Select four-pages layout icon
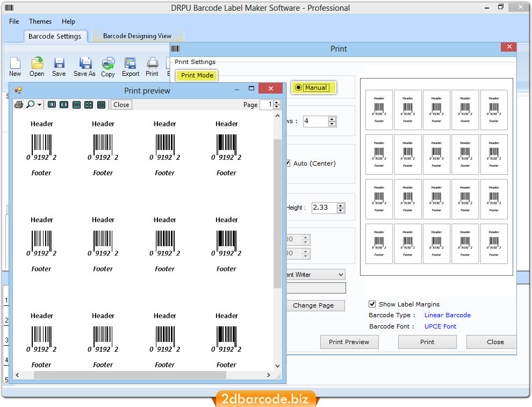This screenshot has height=407, width=532. [x=89, y=104]
